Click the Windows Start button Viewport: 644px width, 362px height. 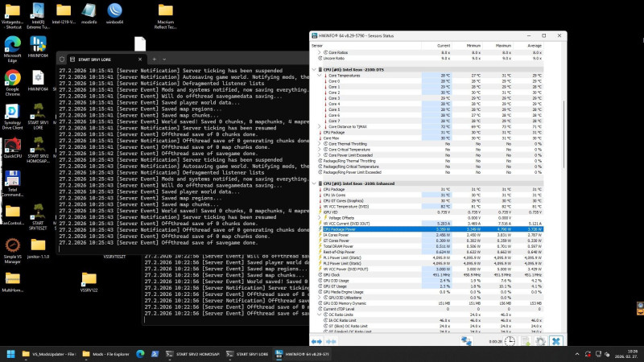pyautogui.click(x=11, y=352)
